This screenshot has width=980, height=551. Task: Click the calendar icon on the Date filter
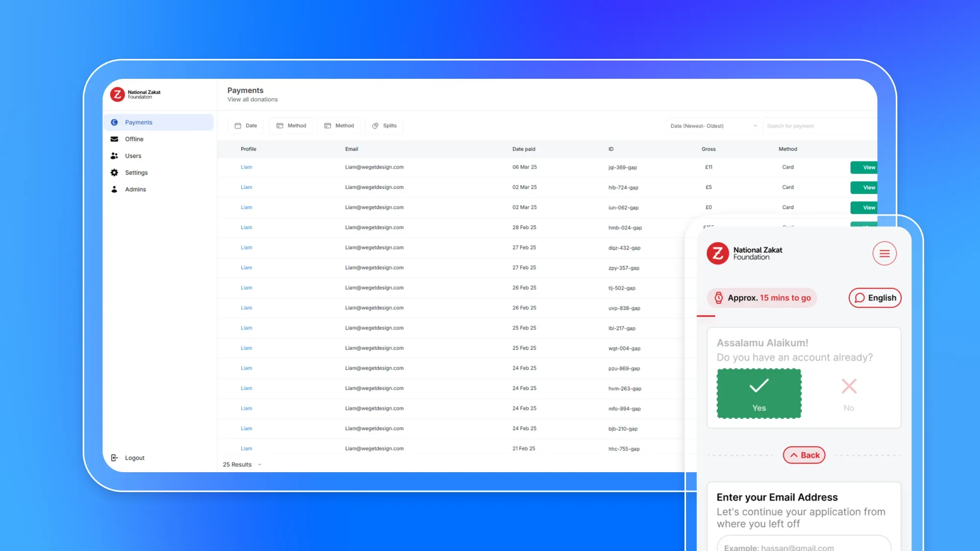point(238,125)
